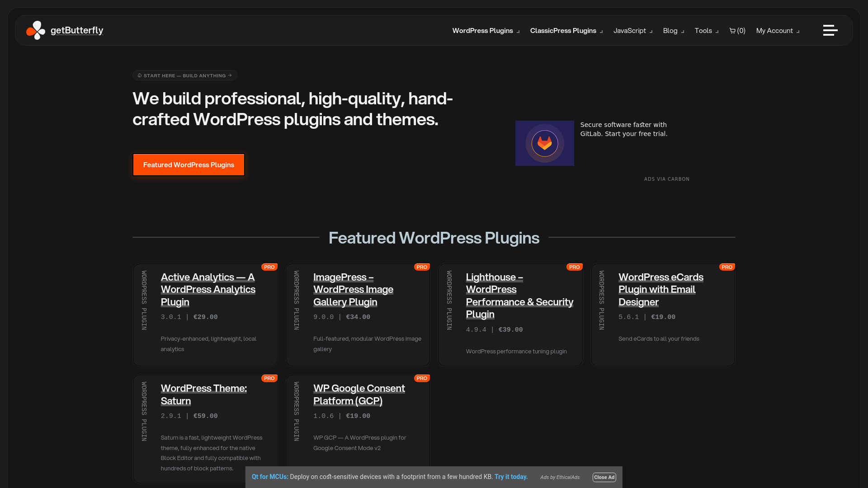Expand the Blog menu
This screenshot has height=488, width=868.
pyautogui.click(x=674, y=31)
